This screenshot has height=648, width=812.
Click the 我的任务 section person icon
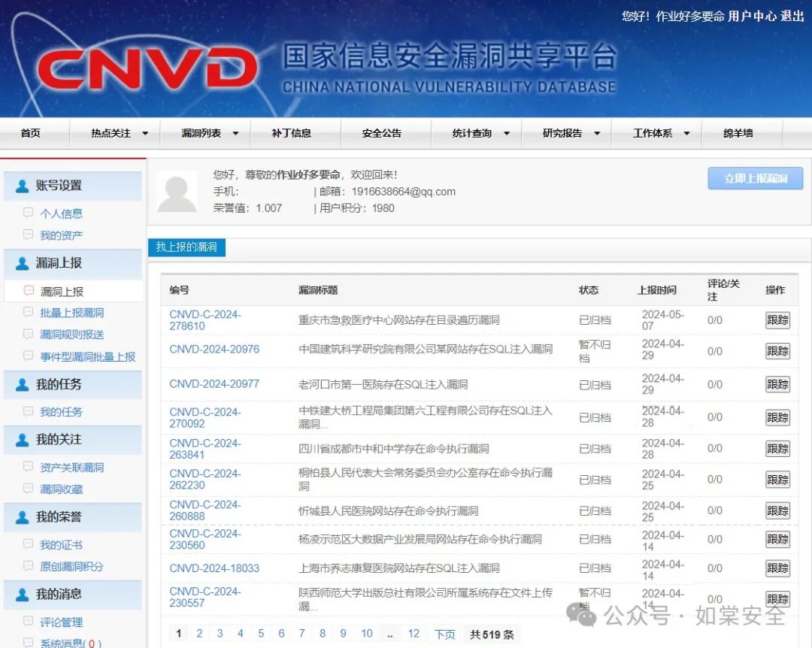[23, 384]
